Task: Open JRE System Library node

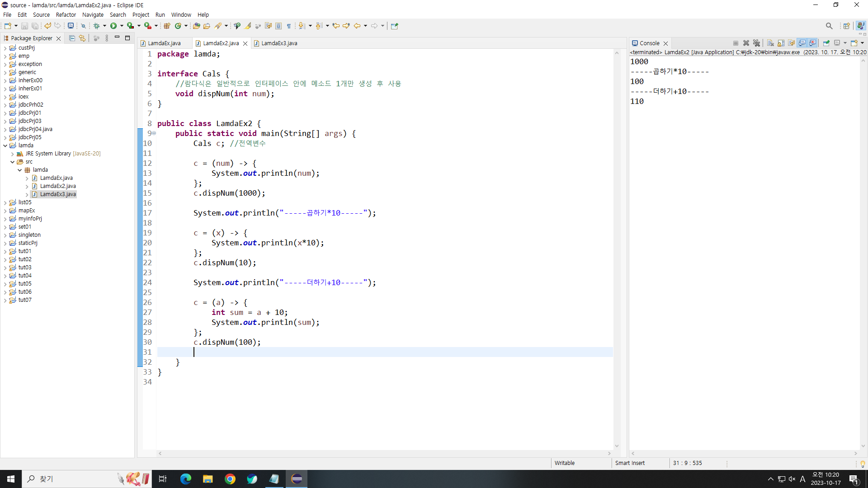Action: pos(12,154)
